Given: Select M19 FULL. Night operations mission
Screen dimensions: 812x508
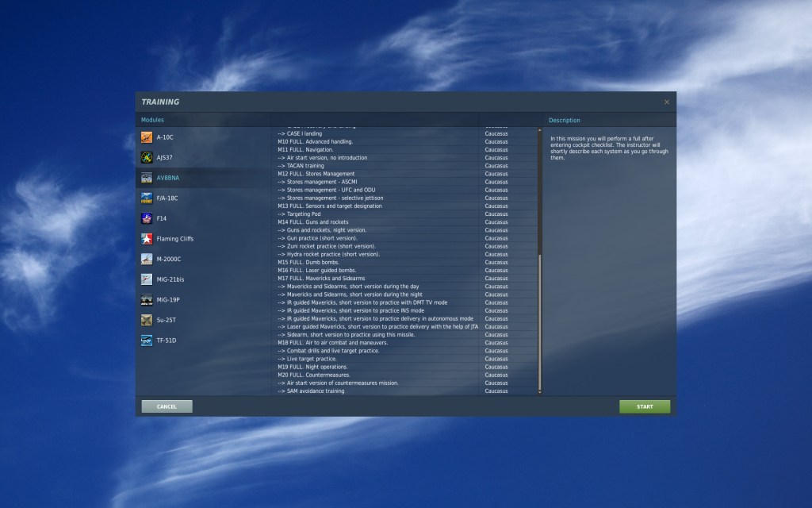Looking at the screenshot, I should pos(313,367).
